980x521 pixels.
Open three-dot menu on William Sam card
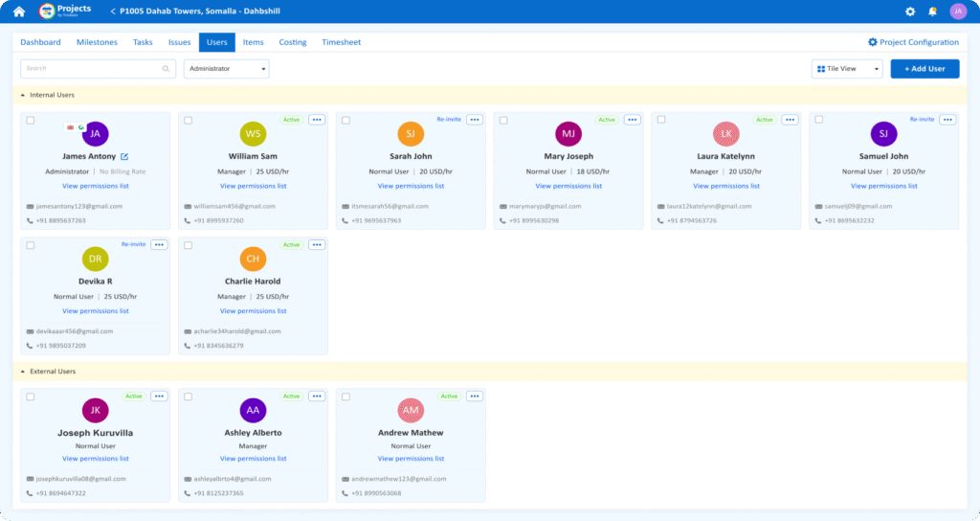[317, 120]
